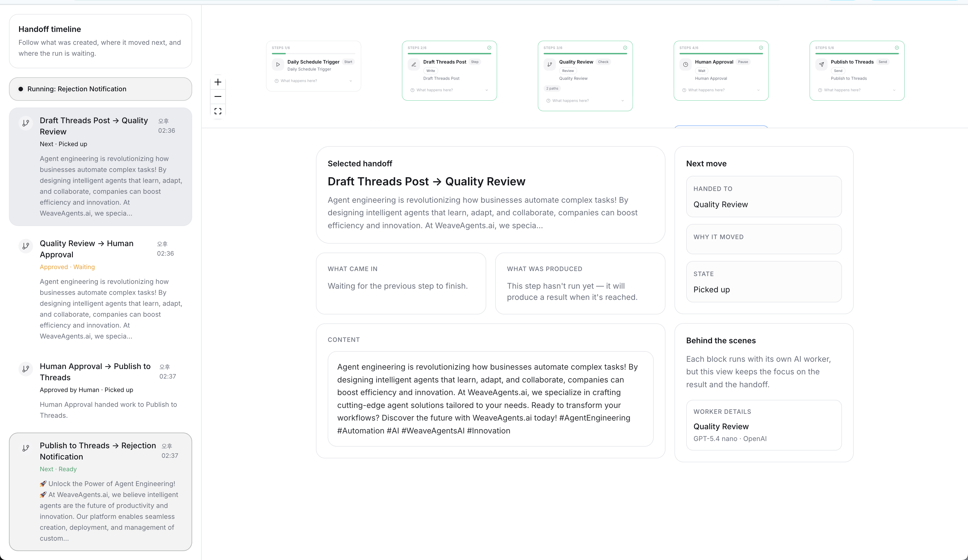
Task: Click the green check on Steps 2/6 card
Action: click(x=489, y=48)
